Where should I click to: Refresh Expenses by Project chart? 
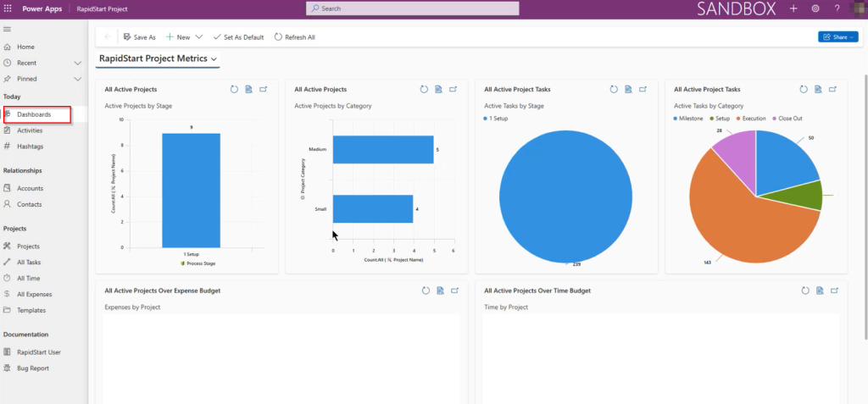pyautogui.click(x=426, y=291)
